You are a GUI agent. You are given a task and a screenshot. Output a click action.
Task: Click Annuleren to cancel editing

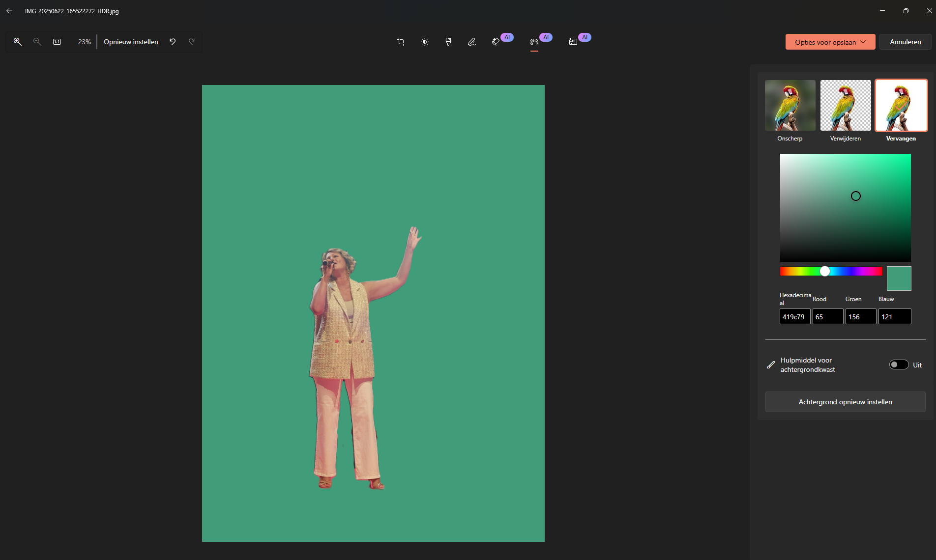coord(905,42)
